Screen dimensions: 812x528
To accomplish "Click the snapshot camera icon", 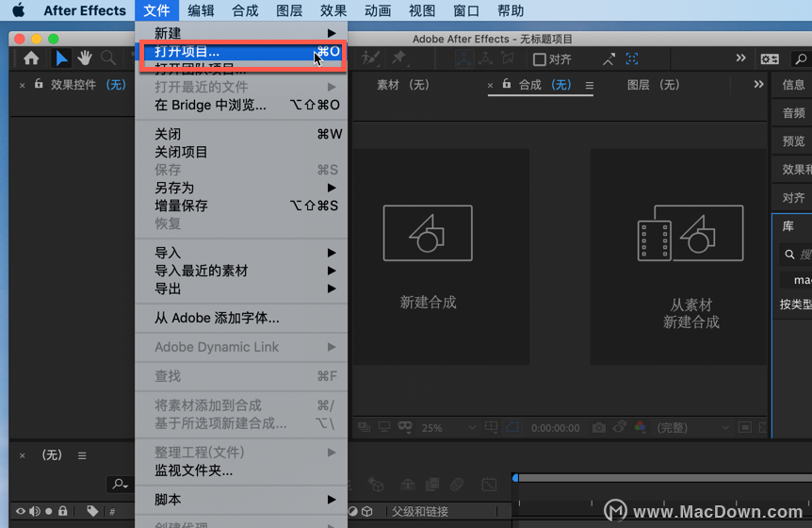I will (599, 427).
